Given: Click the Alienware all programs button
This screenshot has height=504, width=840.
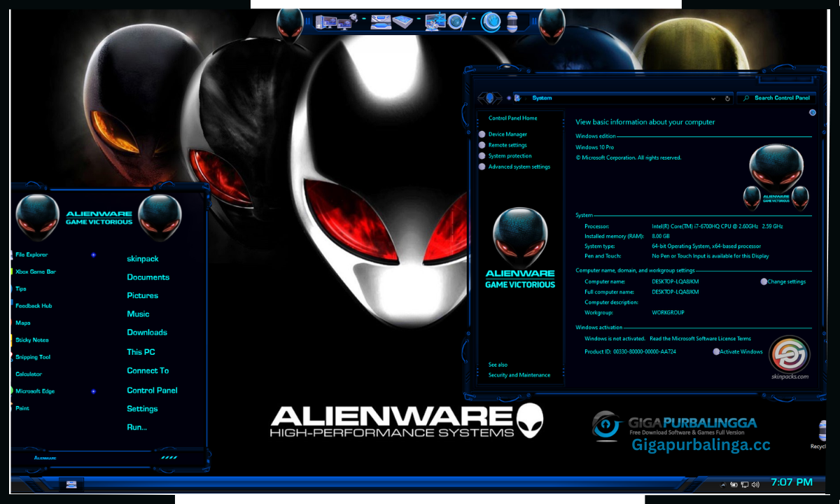Looking at the screenshot, I should pos(45,458).
